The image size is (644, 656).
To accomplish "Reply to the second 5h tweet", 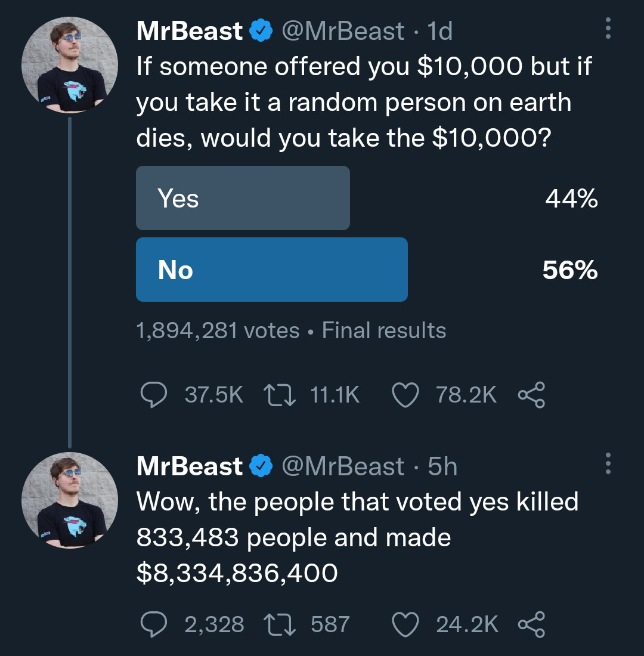I will (153, 624).
